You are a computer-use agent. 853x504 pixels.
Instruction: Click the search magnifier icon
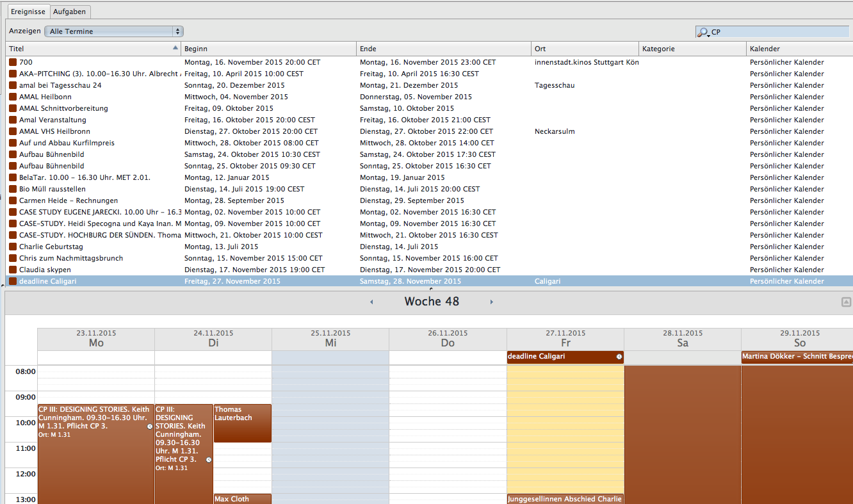coord(703,32)
